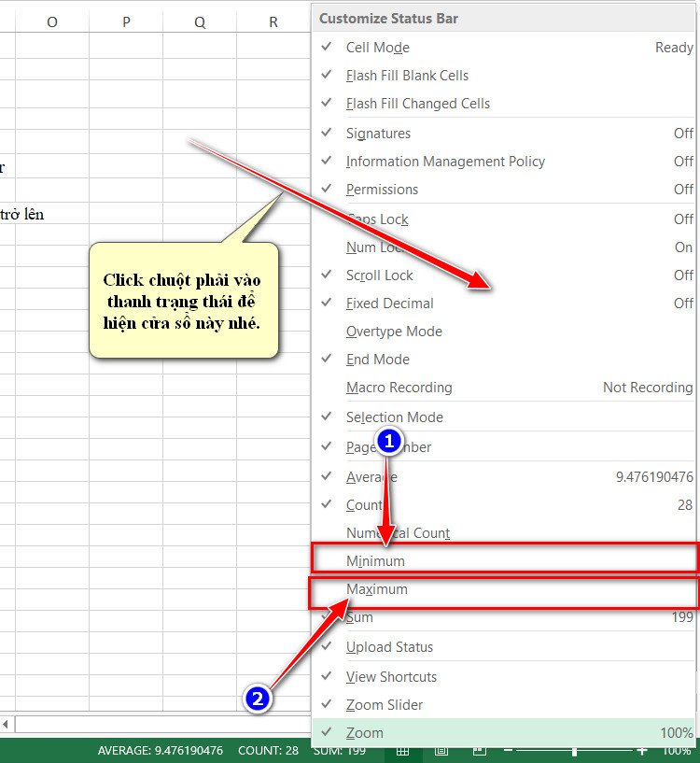Enable Overtype Mode option
700x763 pixels.
(x=503, y=331)
